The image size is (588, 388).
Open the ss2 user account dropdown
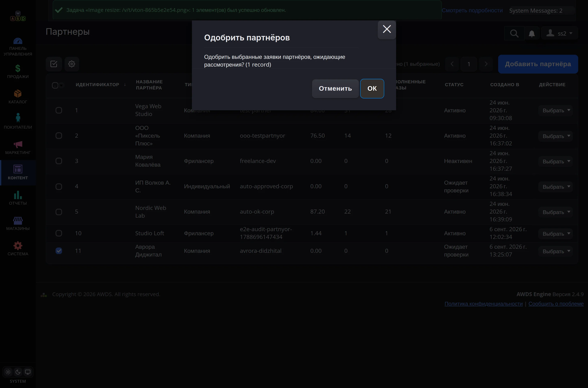[560, 33]
